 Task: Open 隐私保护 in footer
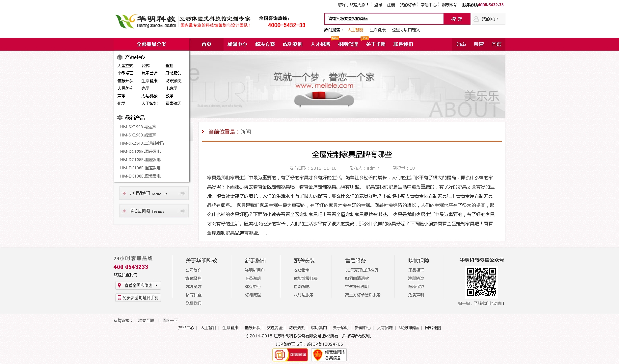(416, 287)
